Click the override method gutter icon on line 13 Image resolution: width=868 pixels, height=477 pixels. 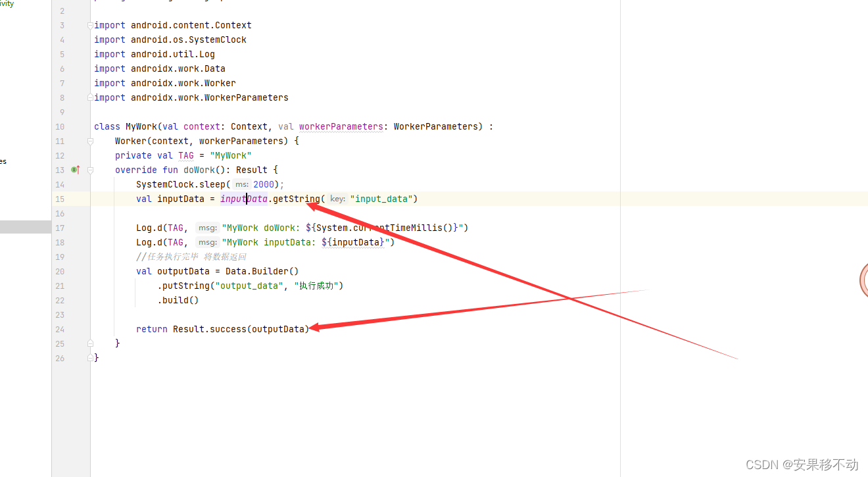click(75, 169)
